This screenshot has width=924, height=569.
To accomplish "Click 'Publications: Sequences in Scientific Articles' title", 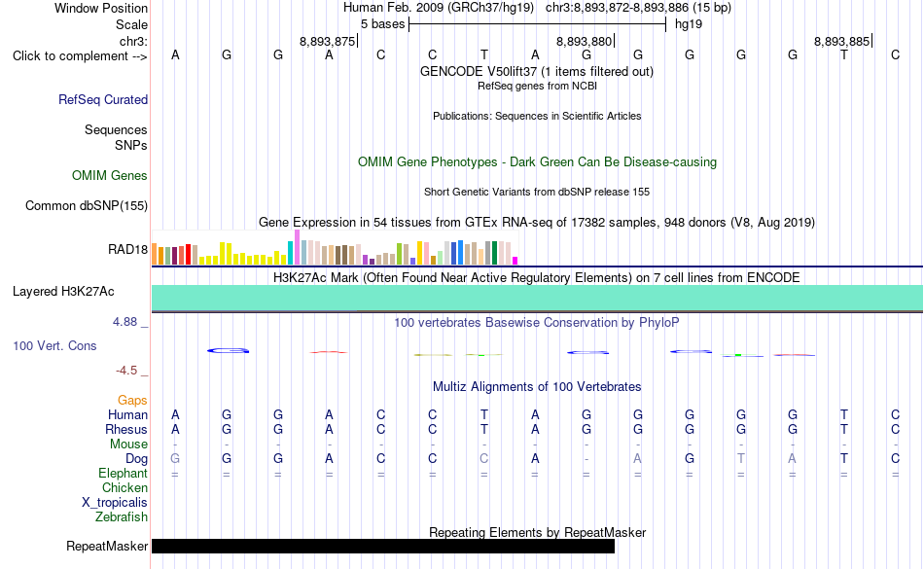I will point(537,116).
